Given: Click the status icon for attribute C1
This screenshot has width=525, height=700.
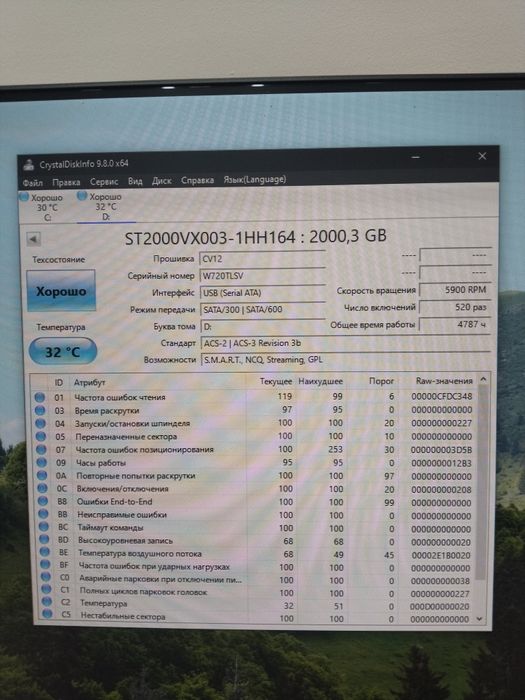Looking at the screenshot, I should click(46, 590).
